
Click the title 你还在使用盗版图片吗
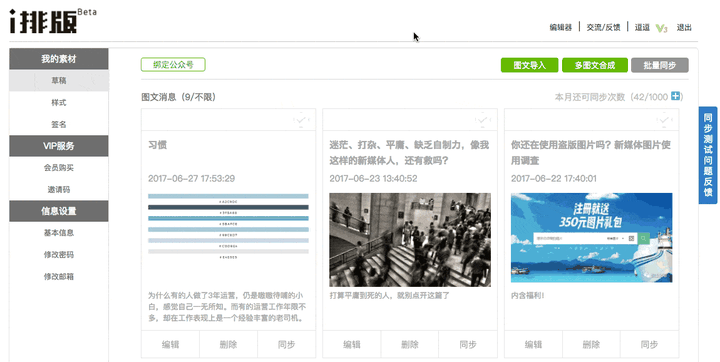click(591, 153)
